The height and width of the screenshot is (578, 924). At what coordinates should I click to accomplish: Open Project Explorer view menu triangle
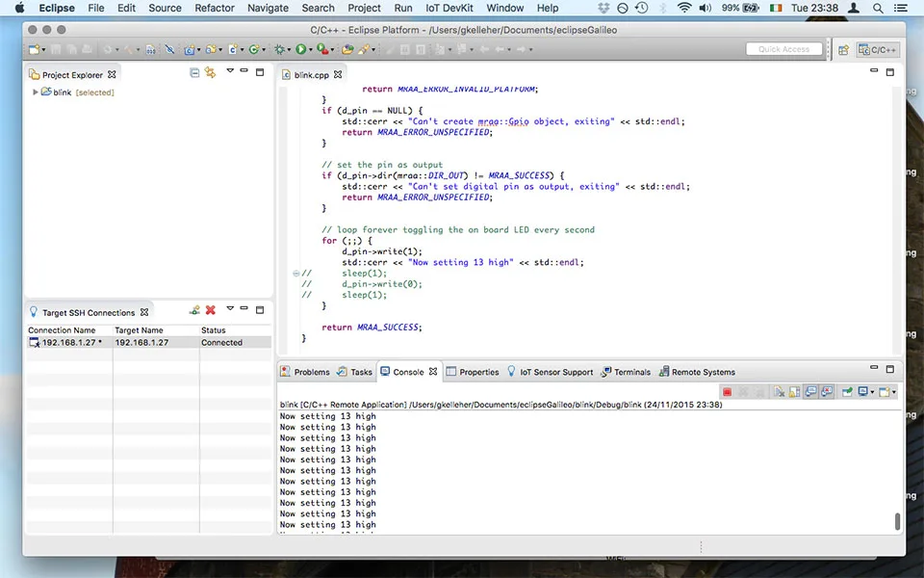(229, 72)
